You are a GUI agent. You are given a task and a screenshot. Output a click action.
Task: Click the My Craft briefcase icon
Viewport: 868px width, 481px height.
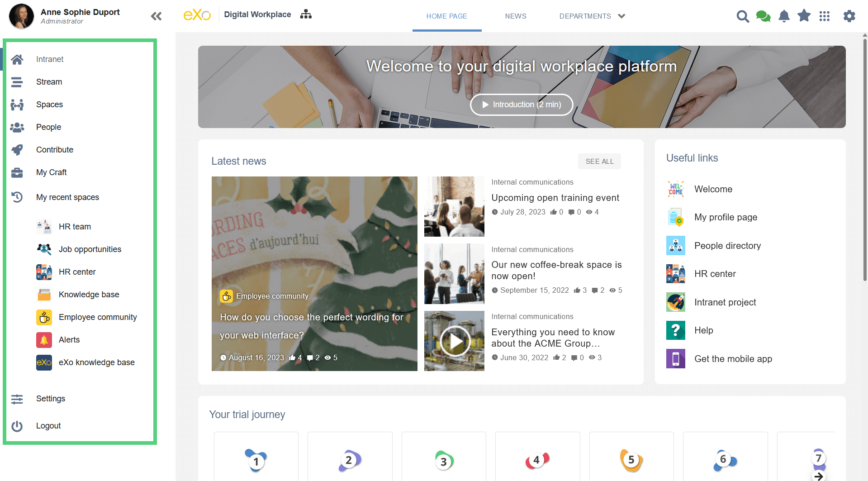pos(17,172)
